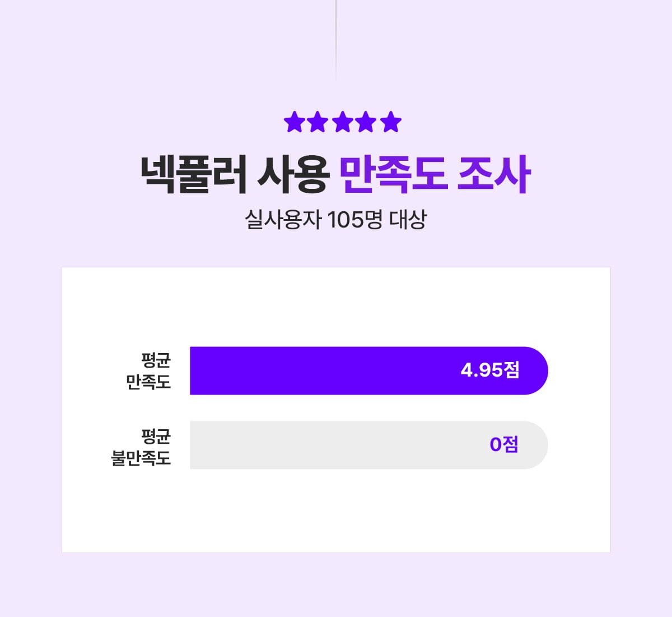Screen dimensions: 672x617
Task: Click the first purple star
Action: click(x=294, y=122)
